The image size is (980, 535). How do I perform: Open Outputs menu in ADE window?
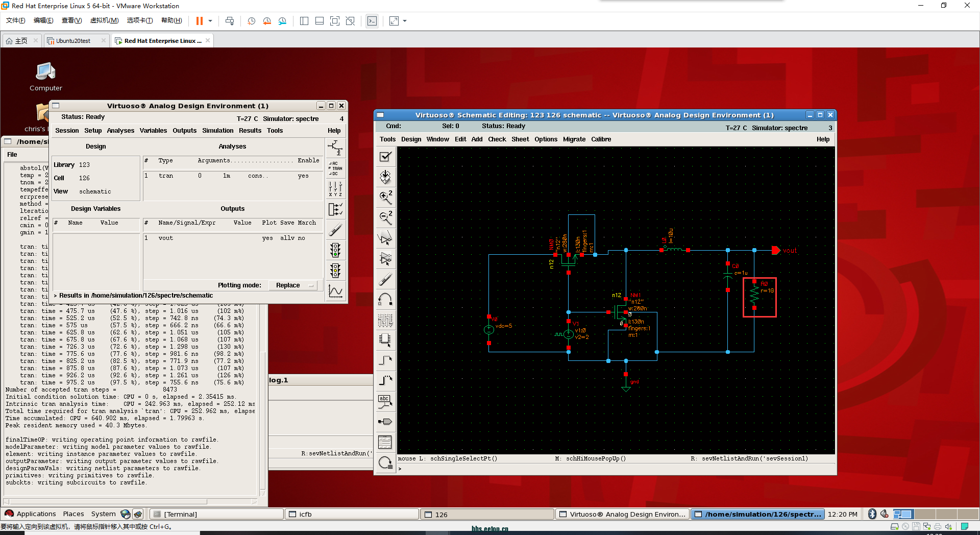coord(184,131)
